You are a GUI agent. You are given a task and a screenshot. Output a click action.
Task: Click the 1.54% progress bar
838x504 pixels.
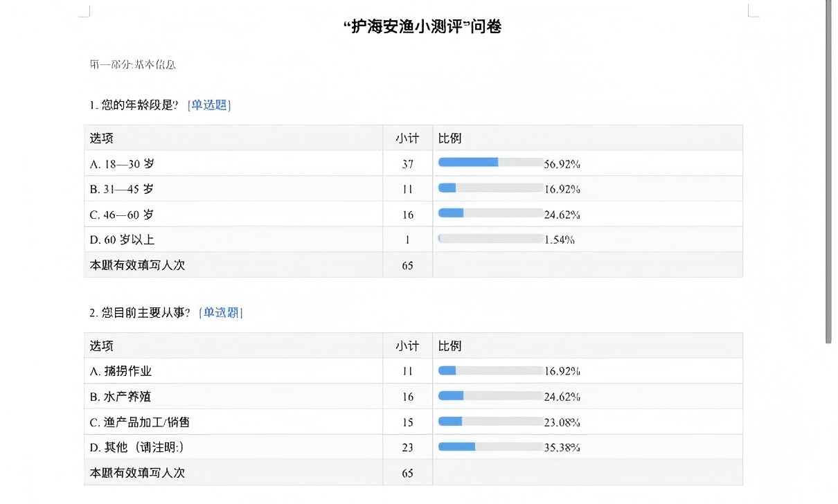click(490, 239)
